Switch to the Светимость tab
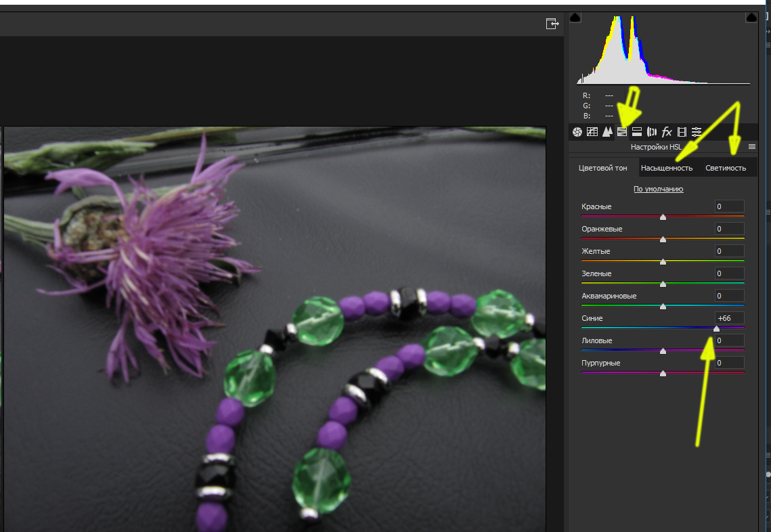This screenshot has height=532, width=771. pyautogui.click(x=726, y=168)
